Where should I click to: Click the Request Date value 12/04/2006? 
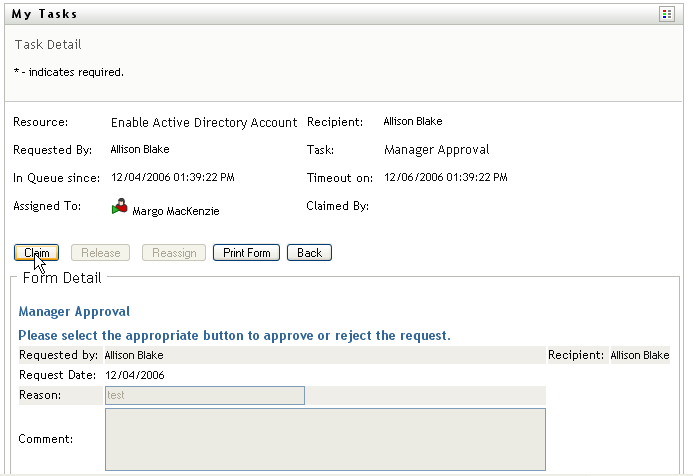click(x=135, y=375)
